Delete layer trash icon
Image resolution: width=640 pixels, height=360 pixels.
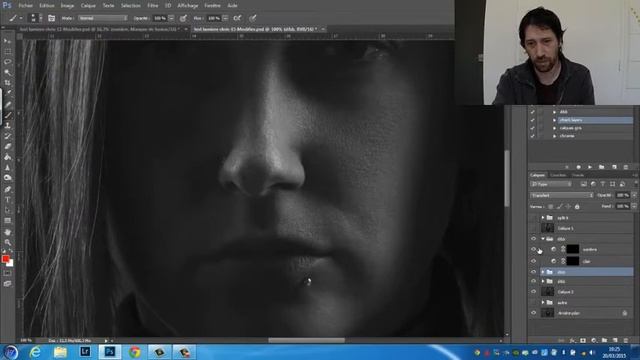coord(626,340)
